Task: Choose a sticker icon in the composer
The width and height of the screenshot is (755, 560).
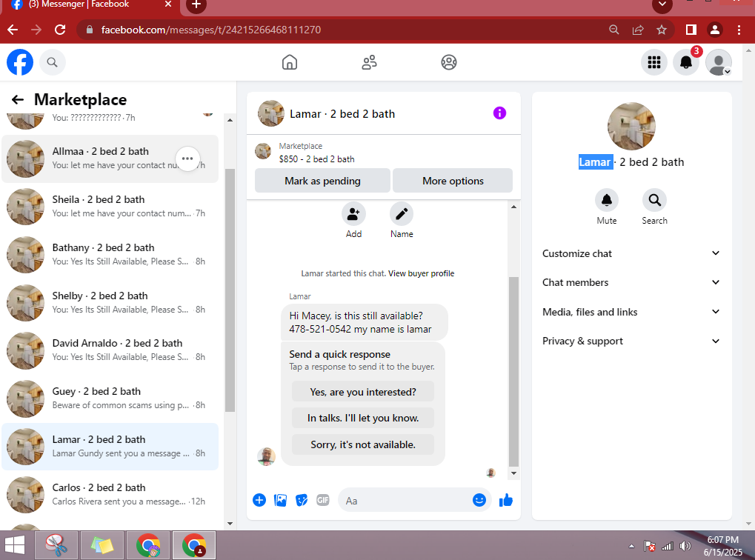Action: point(302,500)
